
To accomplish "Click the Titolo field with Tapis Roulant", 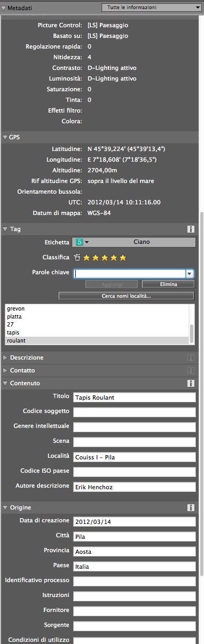I will click(x=135, y=396).
